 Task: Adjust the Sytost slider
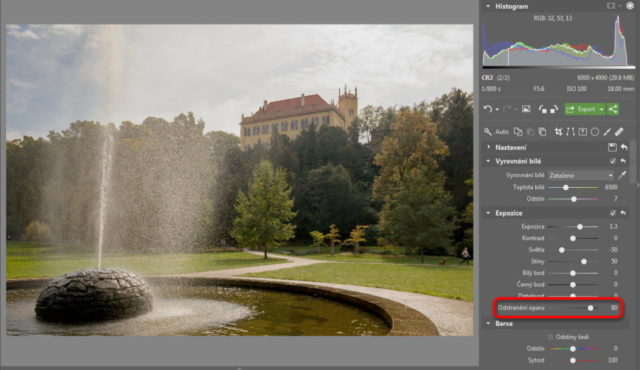tap(573, 360)
